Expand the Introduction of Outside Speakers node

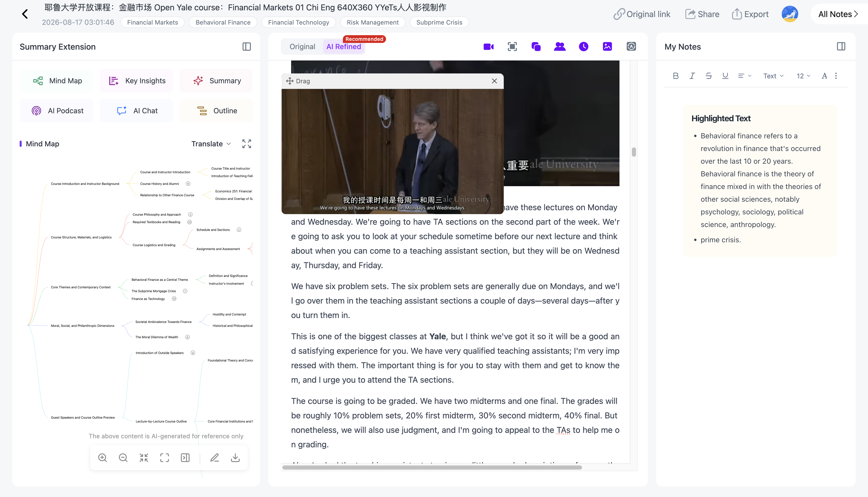(193, 353)
